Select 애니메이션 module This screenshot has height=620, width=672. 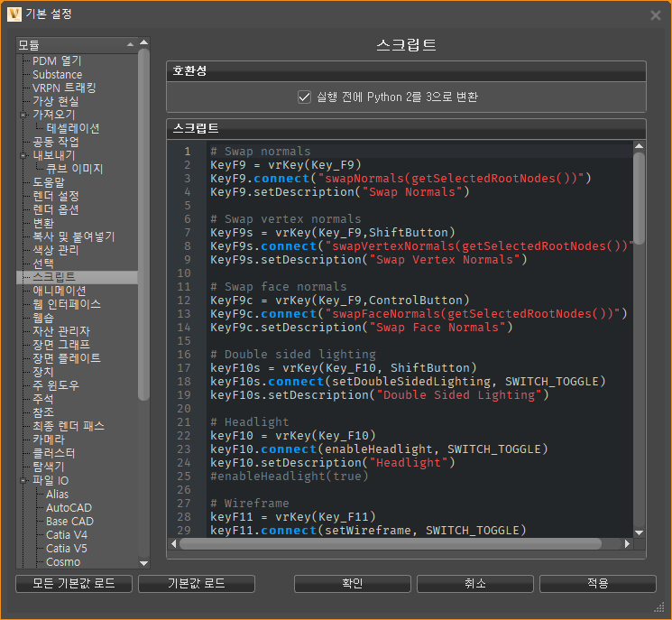pyautogui.click(x=60, y=291)
